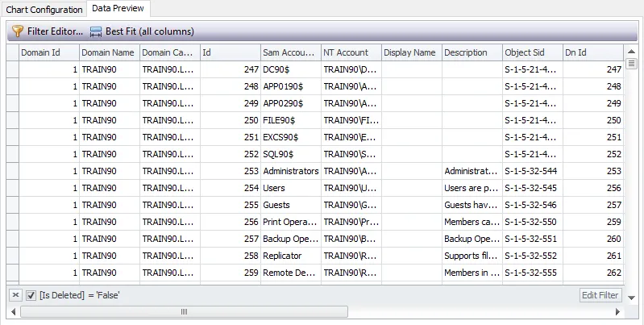Click the S-1-5-32-555 Object Sid cell
Screen dimensions: 644x325
(x=532, y=273)
